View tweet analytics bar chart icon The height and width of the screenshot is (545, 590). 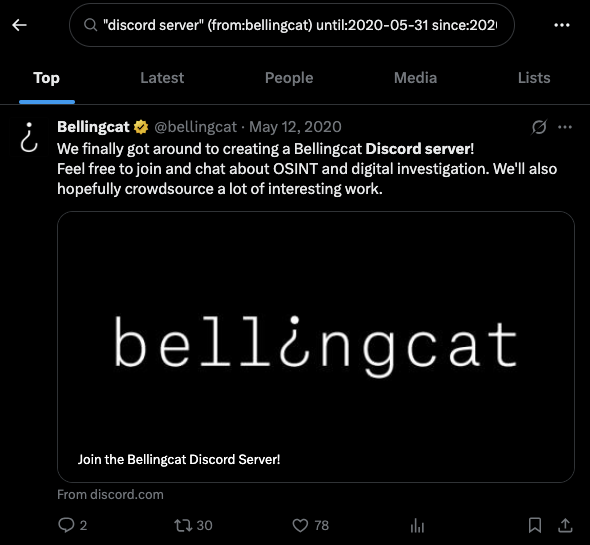click(x=417, y=525)
